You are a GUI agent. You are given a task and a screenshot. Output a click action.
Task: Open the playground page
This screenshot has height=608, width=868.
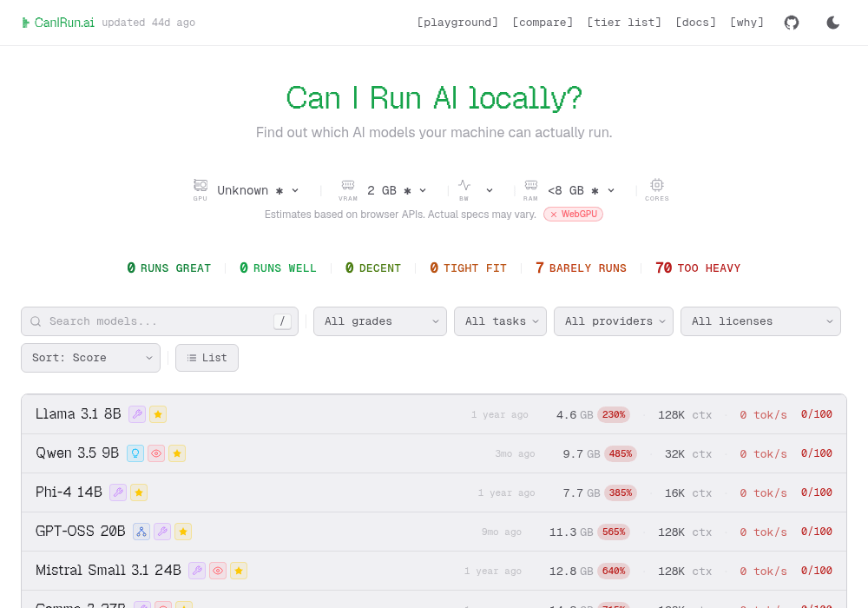457,23
